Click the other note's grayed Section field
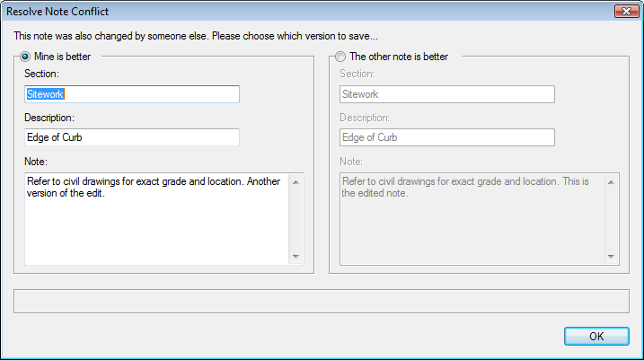The width and height of the screenshot is (644, 360). (x=447, y=94)
